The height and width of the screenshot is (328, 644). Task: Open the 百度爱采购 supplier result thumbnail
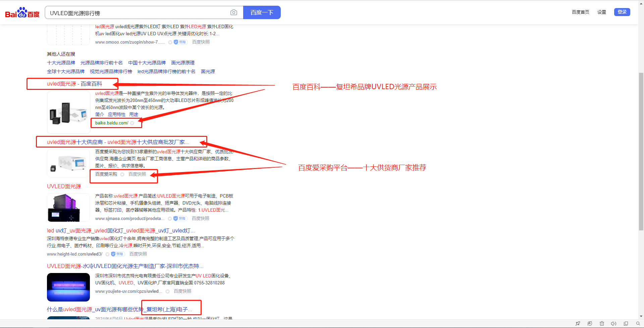coord(68,163)
